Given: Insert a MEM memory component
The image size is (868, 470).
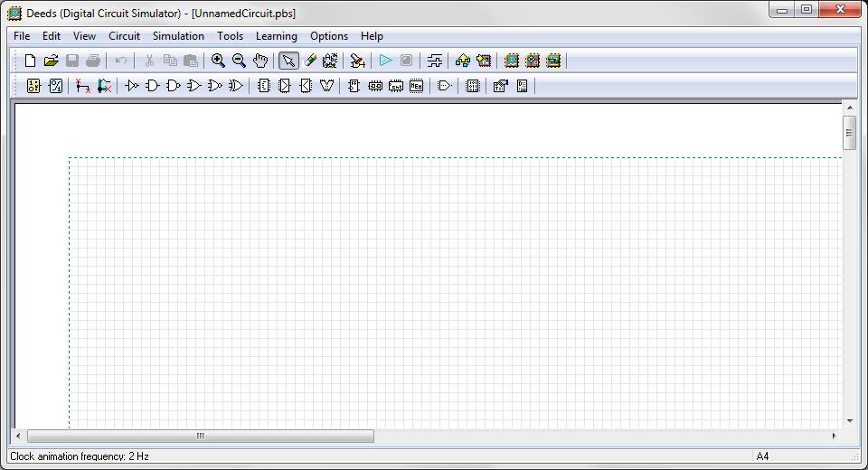Looking at the screenshot, I should pyautogui.click(x=416, y=86).
